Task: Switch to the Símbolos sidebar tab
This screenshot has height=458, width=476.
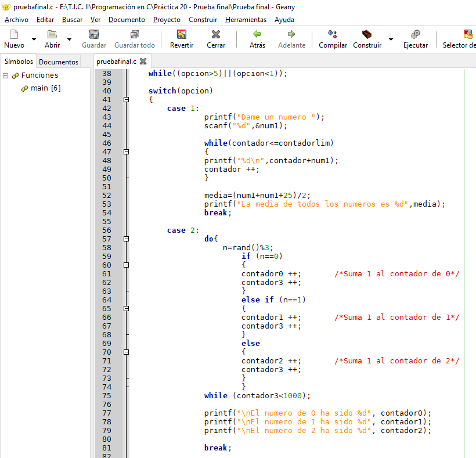Action: click(19, 62)
